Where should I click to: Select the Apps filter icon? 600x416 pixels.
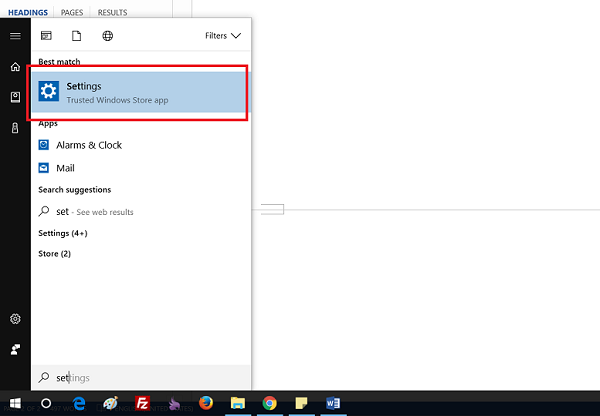[x=46, y=36]
